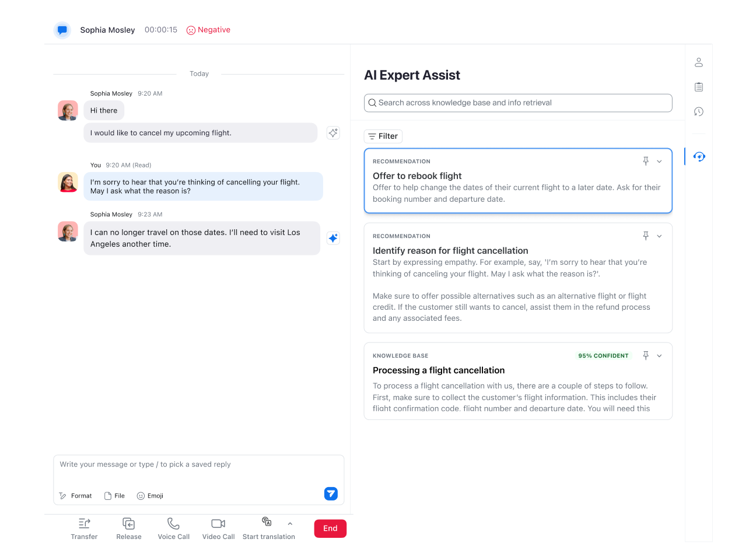The height and width of the screenshot is (560, 756).
Task: Open the AI Expert Assist headset icon
Action: tap(698, 156)
